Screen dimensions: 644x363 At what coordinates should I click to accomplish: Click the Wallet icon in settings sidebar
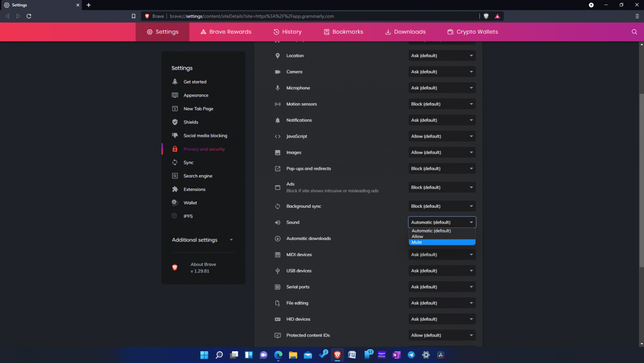175,203
